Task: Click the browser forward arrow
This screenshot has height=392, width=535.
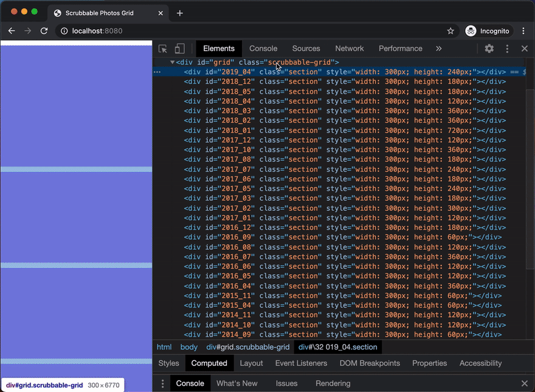Action: click(x=27, y=31)
